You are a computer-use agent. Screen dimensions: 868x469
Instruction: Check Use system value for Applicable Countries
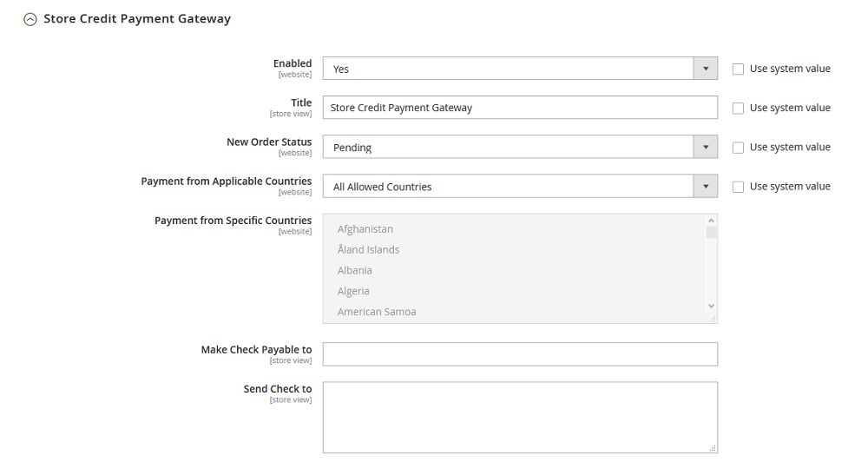pyautogui.click(x=739, y=186)
